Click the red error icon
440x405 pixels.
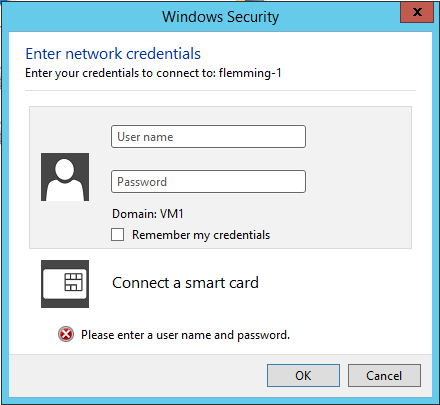click(66, 334)
